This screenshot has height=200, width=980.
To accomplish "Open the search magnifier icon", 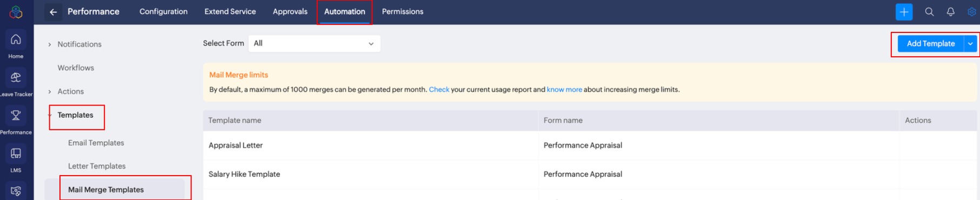I will [x=929, y=12].
